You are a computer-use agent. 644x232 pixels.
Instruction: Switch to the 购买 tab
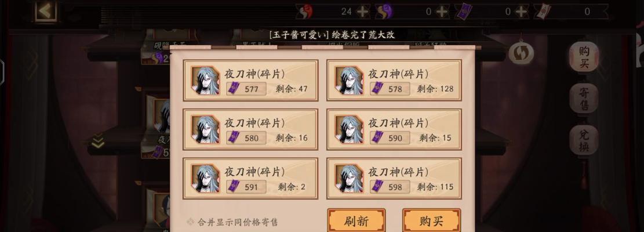tap(584, 57)
